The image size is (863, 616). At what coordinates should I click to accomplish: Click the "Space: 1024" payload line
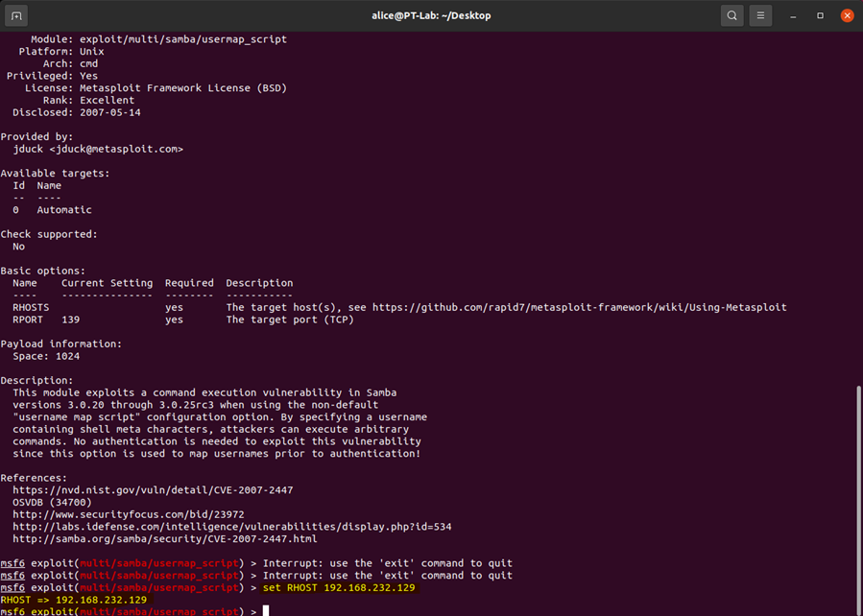[46, 356]
